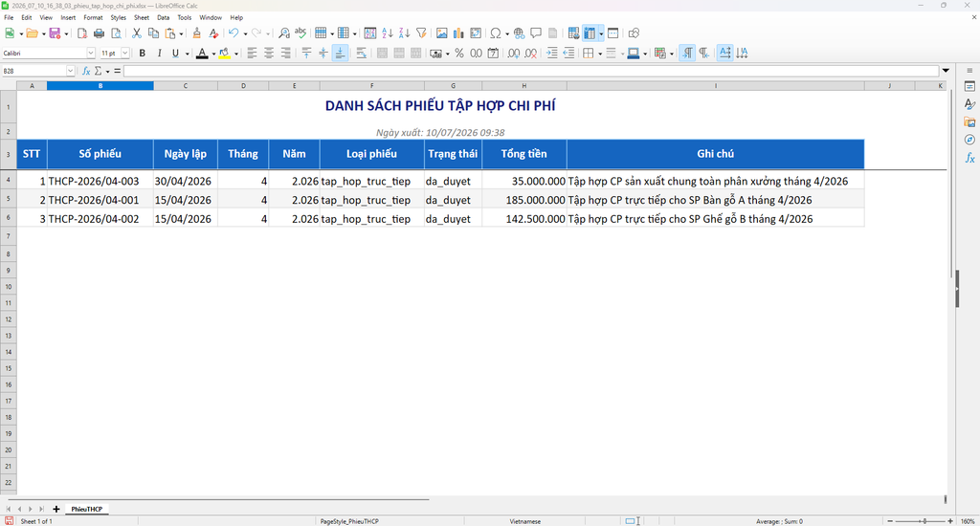This screenshot has width=980, height=526.
Task: Select column header F
Action: point(371,85)
